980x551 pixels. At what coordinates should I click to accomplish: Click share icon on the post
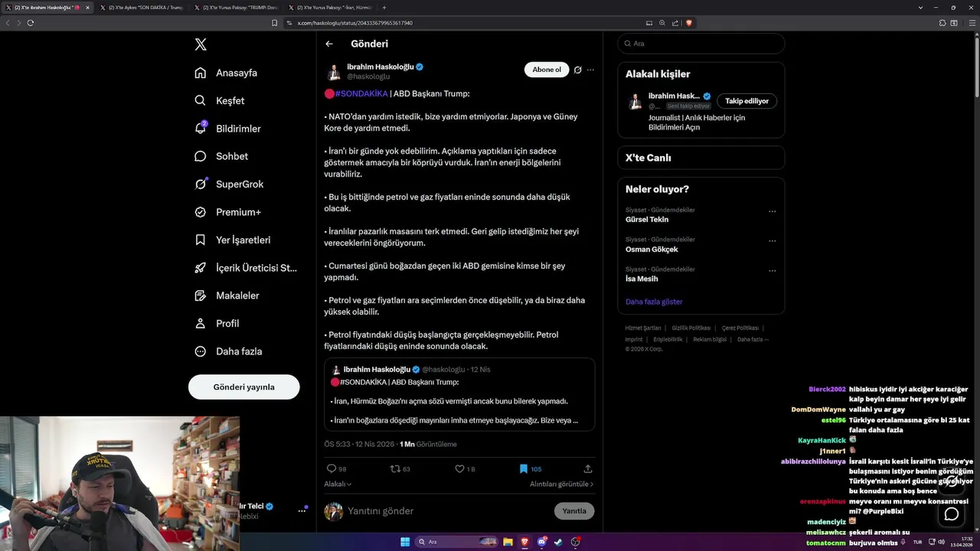[x=588, y=468]
